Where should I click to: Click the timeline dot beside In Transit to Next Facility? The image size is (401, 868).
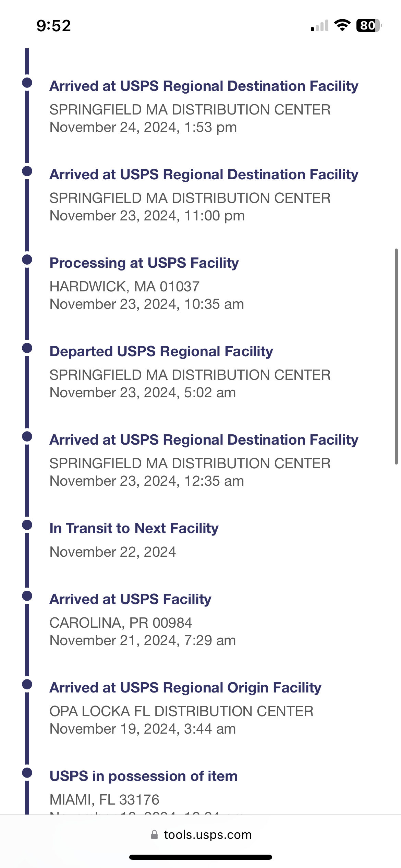pyautogui.click(x=27, y=525)
